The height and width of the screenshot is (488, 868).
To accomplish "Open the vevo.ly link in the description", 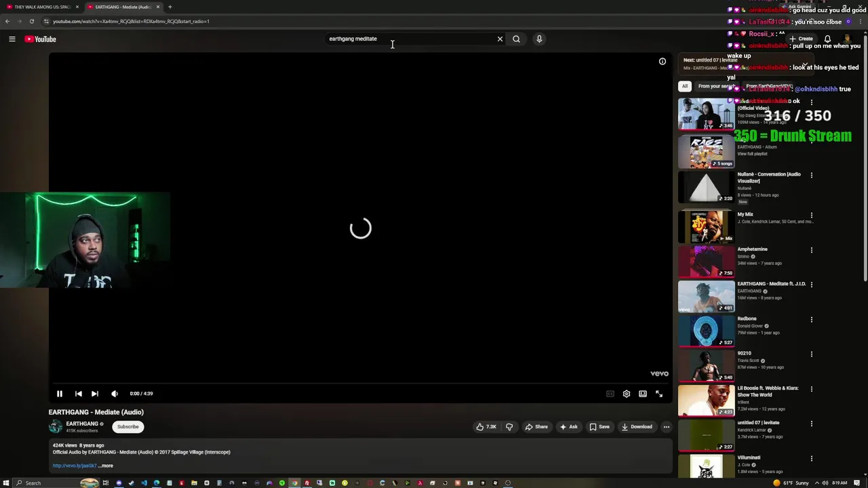I will pos(75,466).
